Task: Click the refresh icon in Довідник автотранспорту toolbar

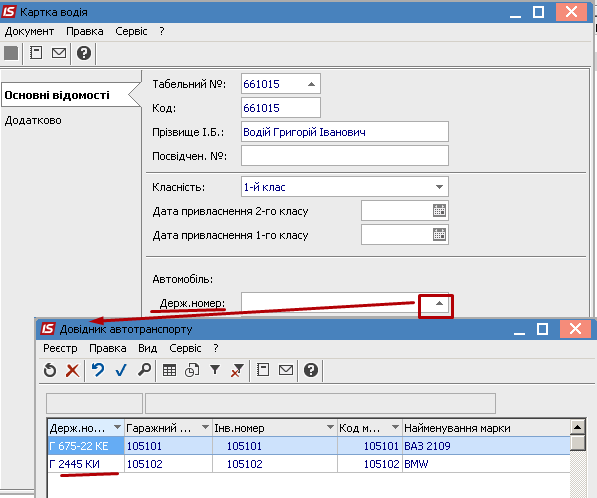Action: click(x=50, y=370)
